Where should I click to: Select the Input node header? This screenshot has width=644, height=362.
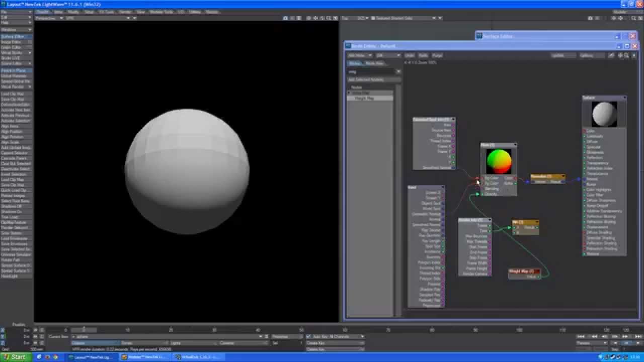click(425, 188)
